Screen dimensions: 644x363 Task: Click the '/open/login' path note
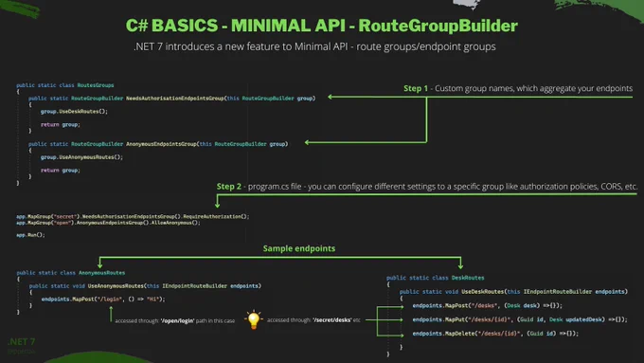click(175, 320)
